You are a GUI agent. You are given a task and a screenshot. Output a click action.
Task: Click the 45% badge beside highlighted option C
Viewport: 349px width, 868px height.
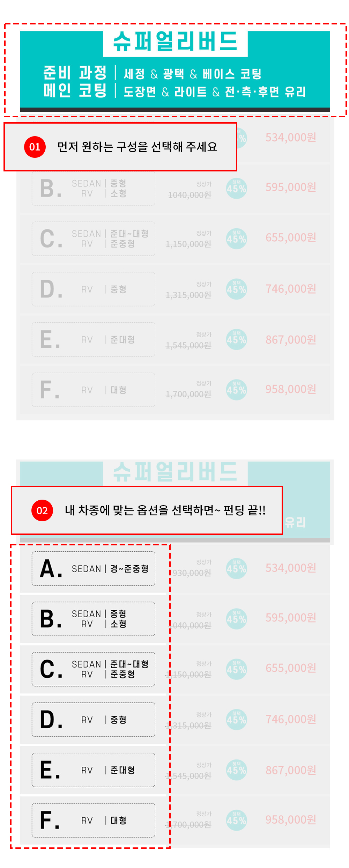tap(236, 669)
